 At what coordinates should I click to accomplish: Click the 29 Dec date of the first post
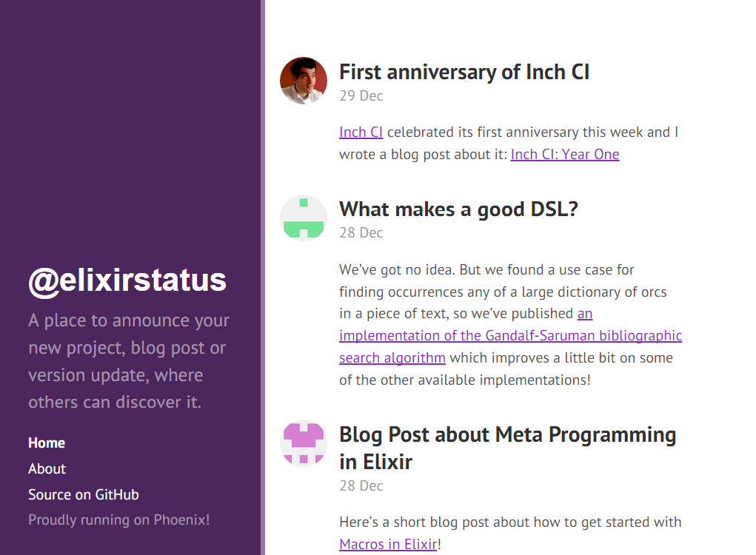(361, 96)
